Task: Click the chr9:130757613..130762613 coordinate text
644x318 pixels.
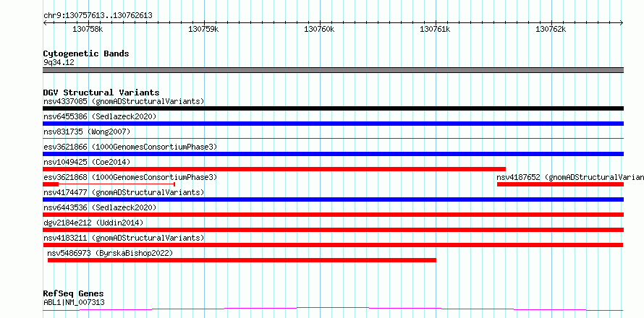Action: pyautogui.click(x=98, y=16)
